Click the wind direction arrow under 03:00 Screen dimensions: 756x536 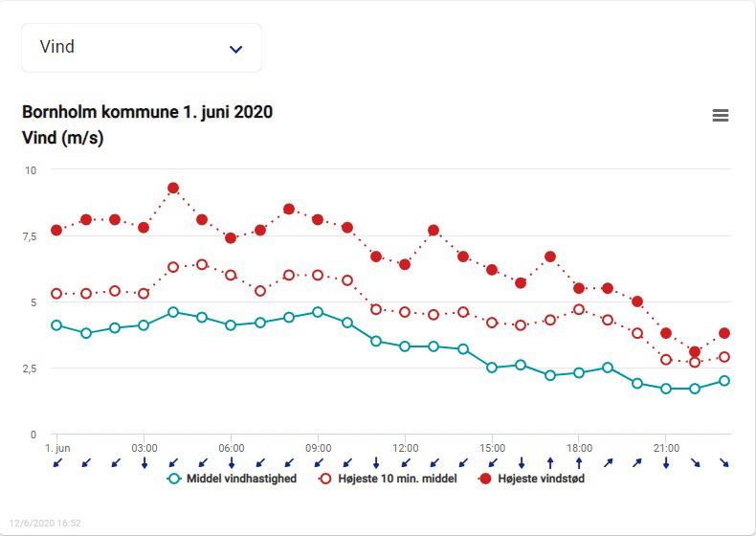click(x=144, y=463)
